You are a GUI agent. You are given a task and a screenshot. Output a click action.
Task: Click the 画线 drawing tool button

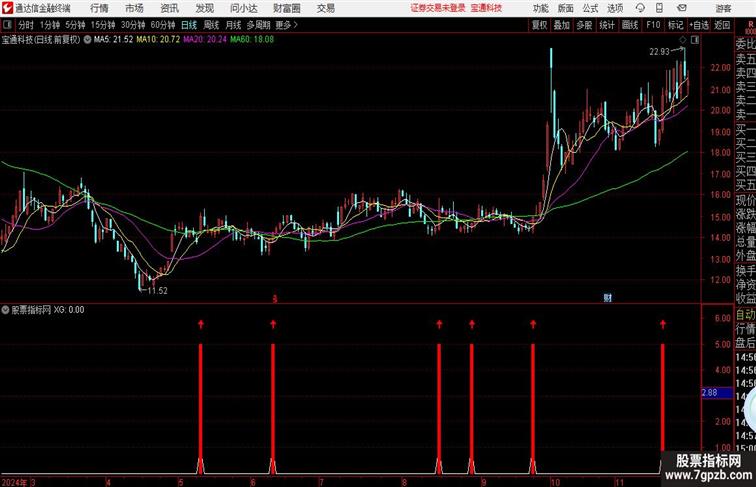pyautogui.click(x=630, y=25)
